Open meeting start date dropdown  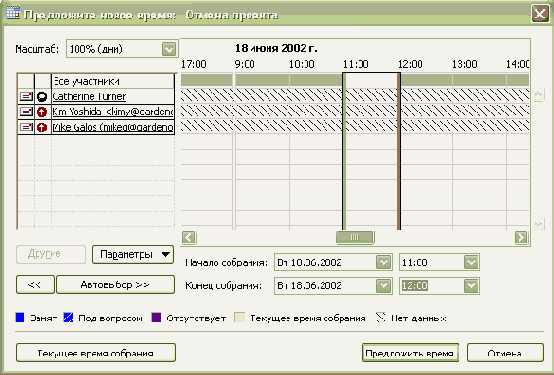tap(383, 262)
